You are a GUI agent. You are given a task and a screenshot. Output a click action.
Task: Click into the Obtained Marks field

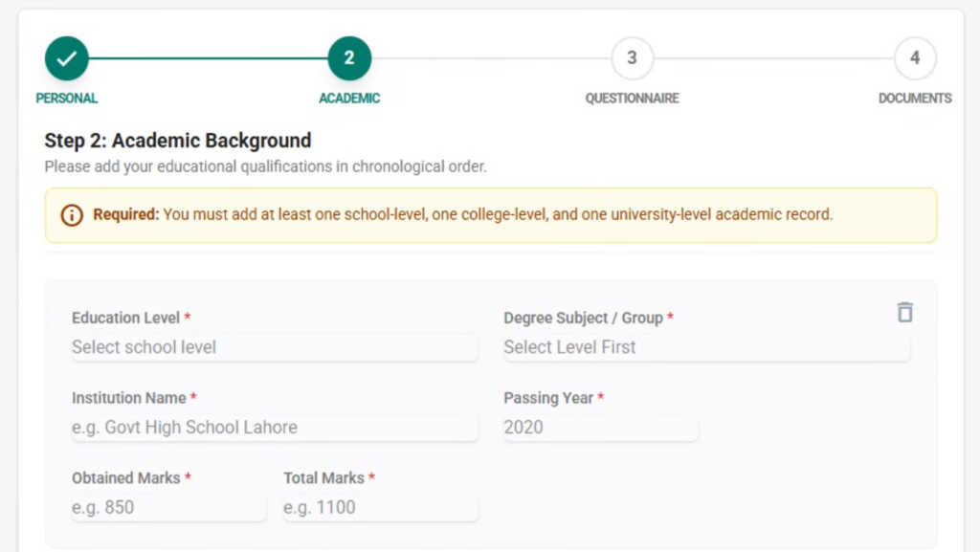(x=168, y=508)
